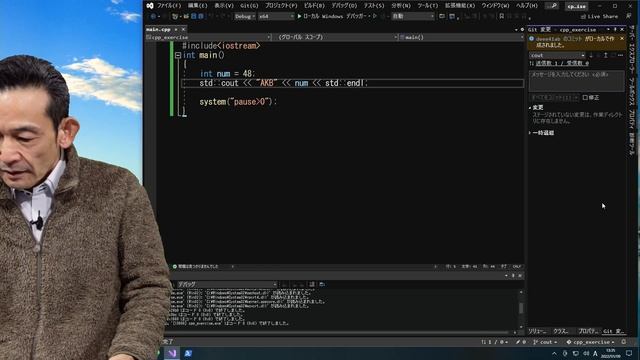The width and height of the screenshot is (640, 360).
Task: Click the toggle word wrap icon in output
Action: (312, 284)
